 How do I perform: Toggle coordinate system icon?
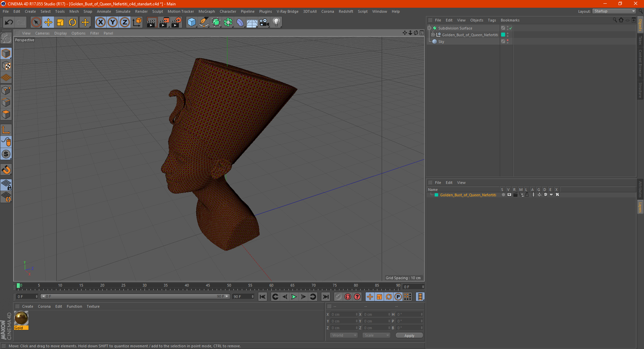tap(137, 22)
